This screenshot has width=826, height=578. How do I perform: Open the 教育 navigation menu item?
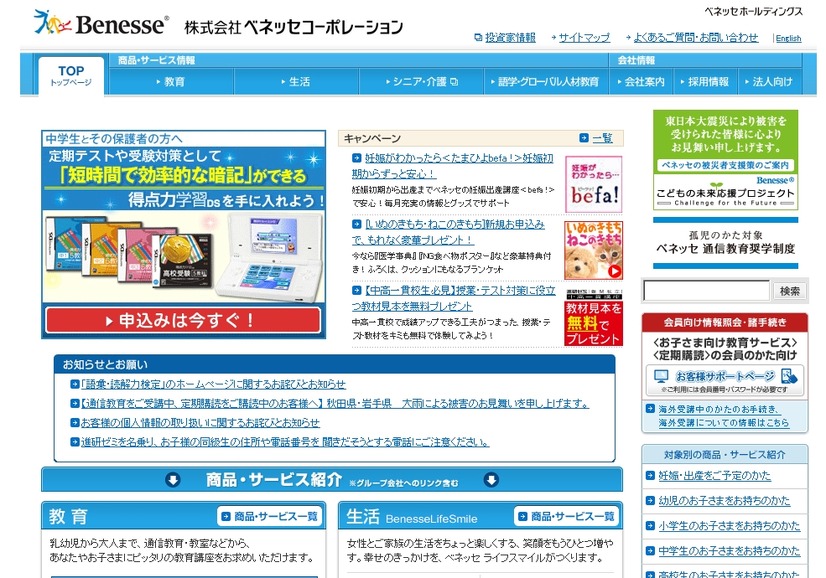point(171,82)
